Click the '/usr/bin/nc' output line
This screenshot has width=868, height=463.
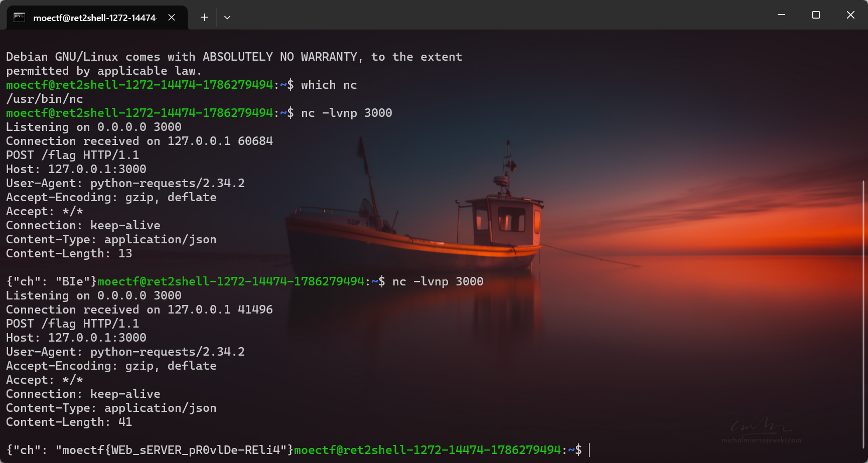45,99
